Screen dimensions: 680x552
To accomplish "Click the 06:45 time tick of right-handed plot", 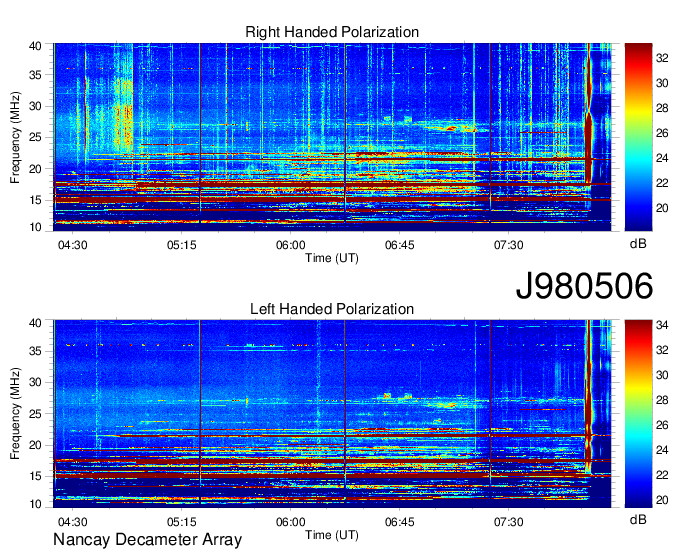I will 399,245.
